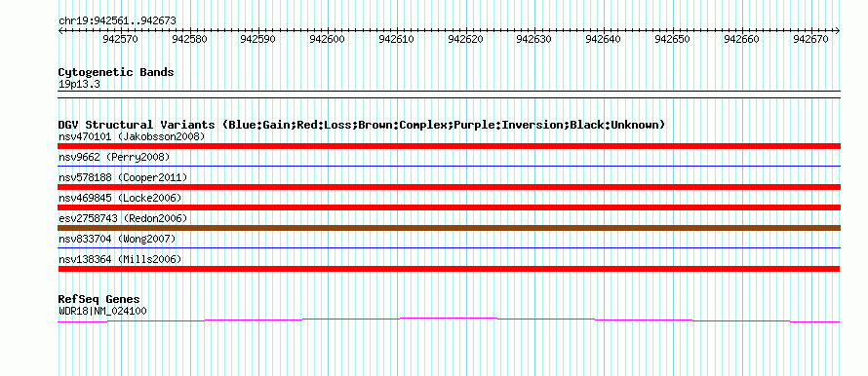Image resolution: width=868 pixels, height=376 pixels.
Task: Click ruler position 942620
Action: 465,39
